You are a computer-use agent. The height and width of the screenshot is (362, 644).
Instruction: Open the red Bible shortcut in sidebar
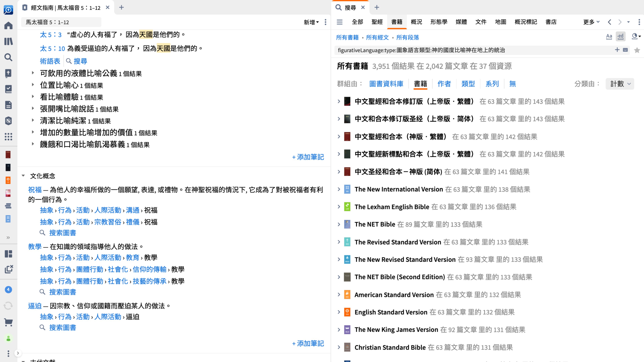coord(8,154)
